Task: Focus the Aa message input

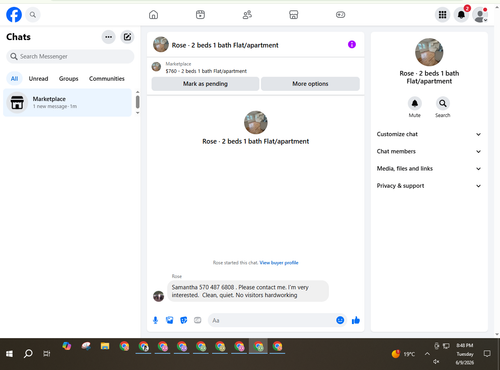Action: [x=272, y=320]
